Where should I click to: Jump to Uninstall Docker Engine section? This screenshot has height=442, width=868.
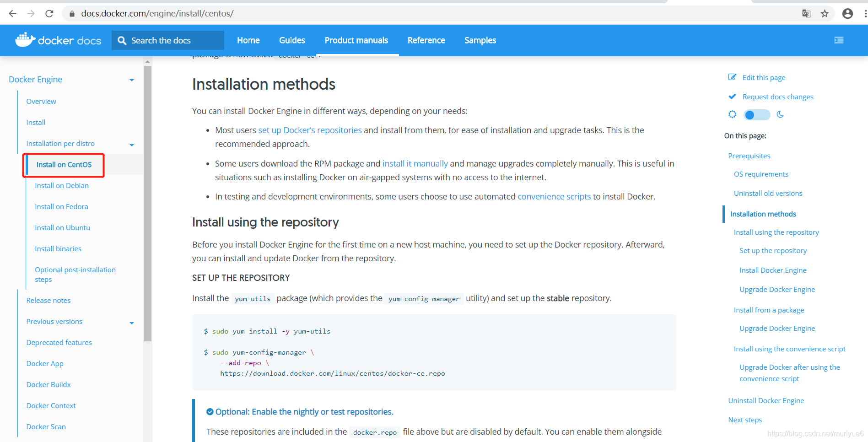(766, 401)
